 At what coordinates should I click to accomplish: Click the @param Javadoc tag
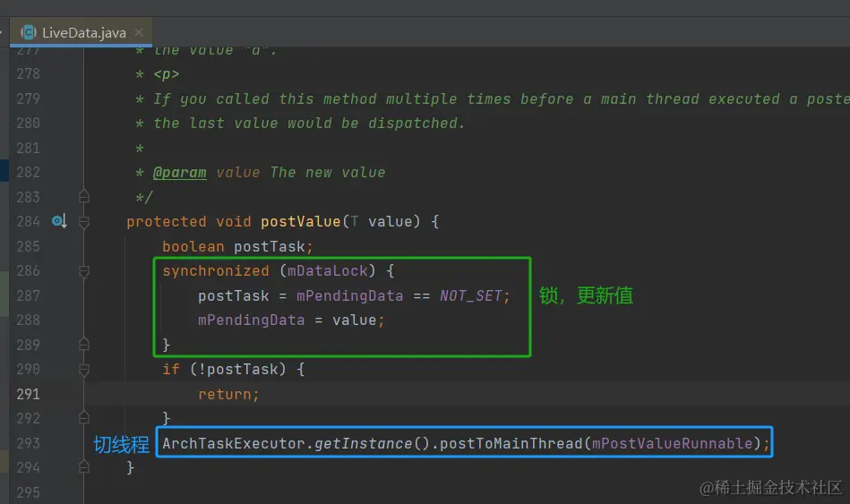click(x=179, y=173)
